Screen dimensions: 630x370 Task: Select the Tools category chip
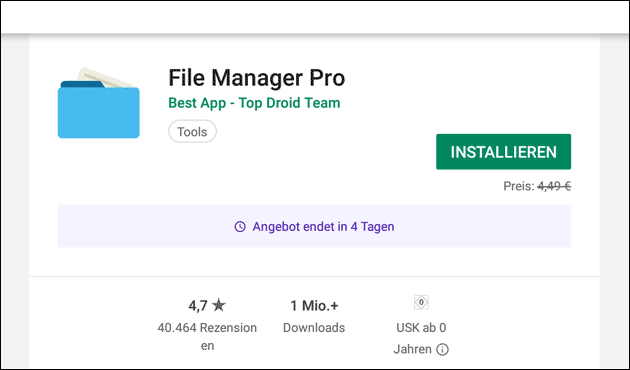(192, 131)
